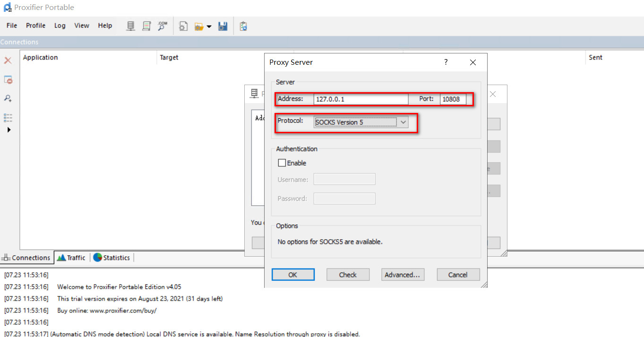Open Proxy Servers toolbar icon
The width and height of the screenshot is (644, 337).
click(x=131, y=26)
